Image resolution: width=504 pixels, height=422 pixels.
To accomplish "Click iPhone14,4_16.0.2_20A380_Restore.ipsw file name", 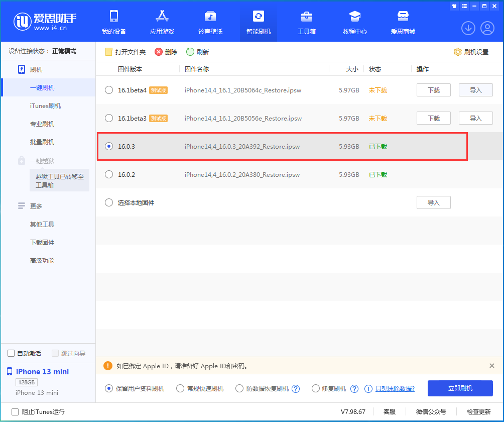I will tap(242, 175).
